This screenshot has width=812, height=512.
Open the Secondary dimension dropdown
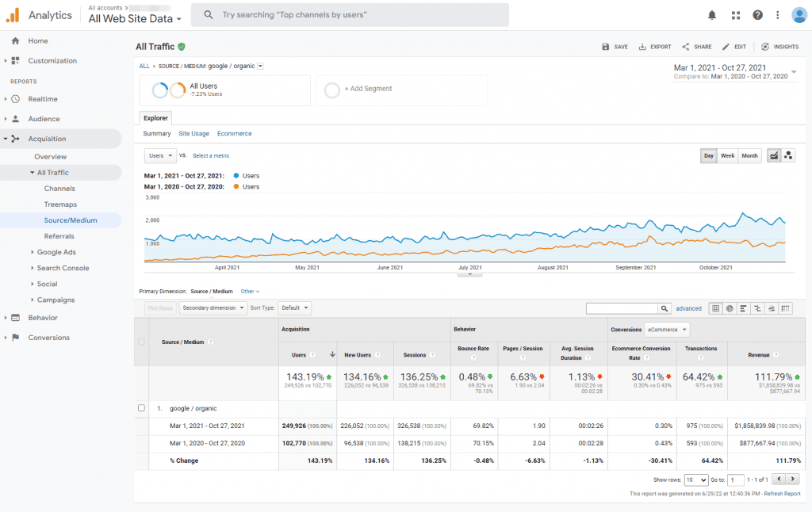213,308
